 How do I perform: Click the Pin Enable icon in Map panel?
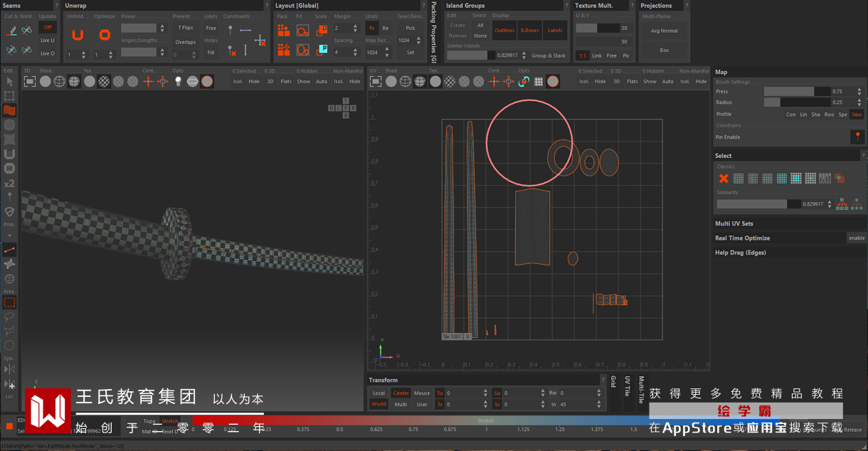(858, 137)
